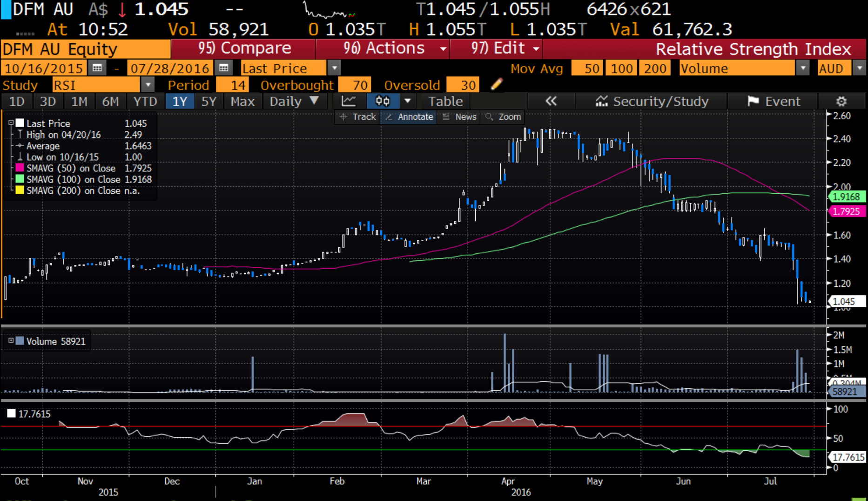Open the AUD currency dropdown arrow

coord(859,68)
